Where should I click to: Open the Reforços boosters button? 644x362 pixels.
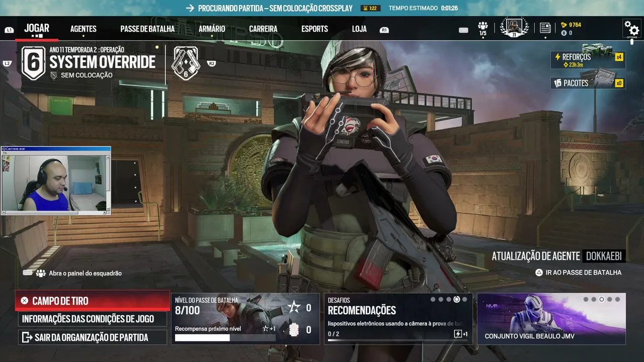pyautogui.click(x=588, y=60)
